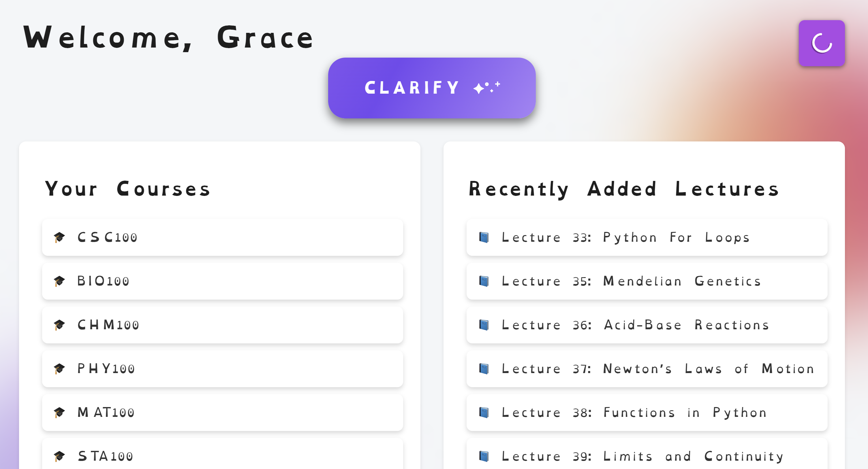Viewport: 868px width, 469px height.
Task: Select Lecture 33: Python For Loops
Action: 647,237
